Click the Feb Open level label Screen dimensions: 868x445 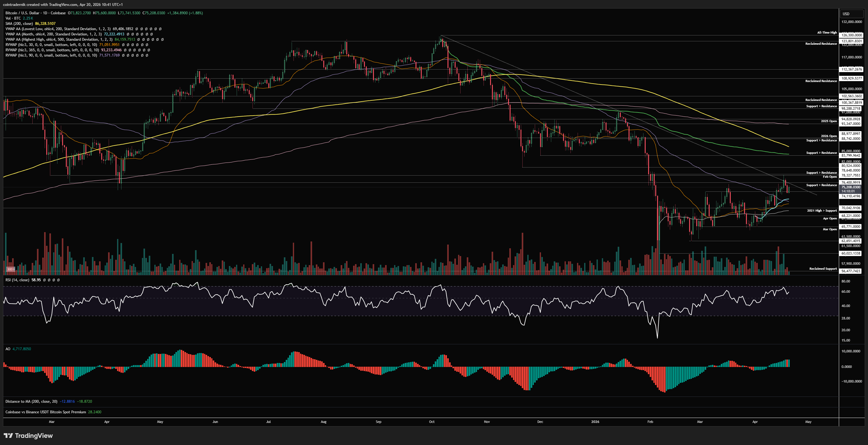829,177
